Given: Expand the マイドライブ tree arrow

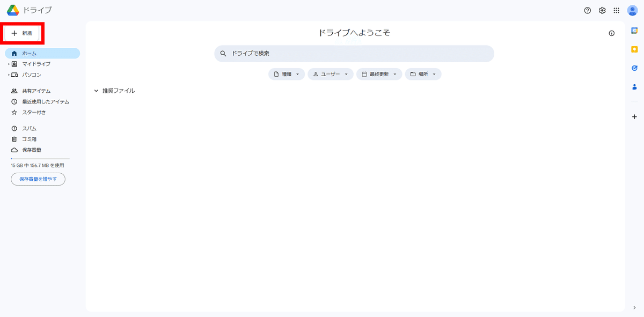Looking at the screenshot, I should pos(9,64).
